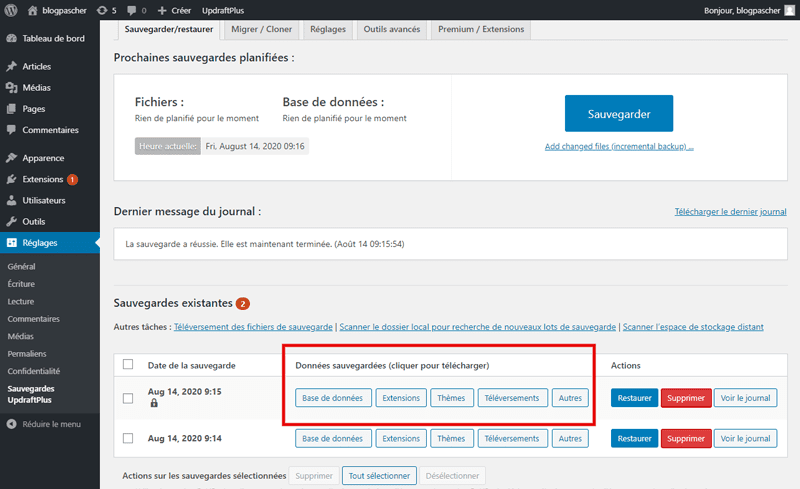800x489 pixels.
Task: Click the Outils wrench icon
Action: pyautogui.click(x=11, y=222)
